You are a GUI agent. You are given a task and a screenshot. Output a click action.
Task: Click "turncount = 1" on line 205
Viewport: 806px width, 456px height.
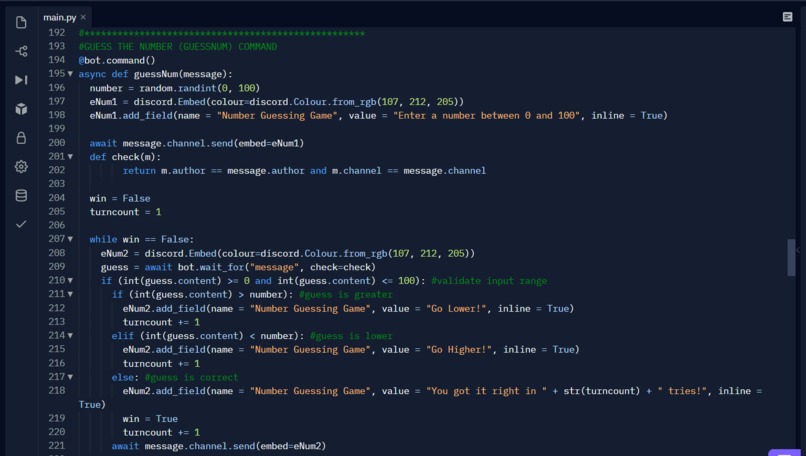point(125,212)
